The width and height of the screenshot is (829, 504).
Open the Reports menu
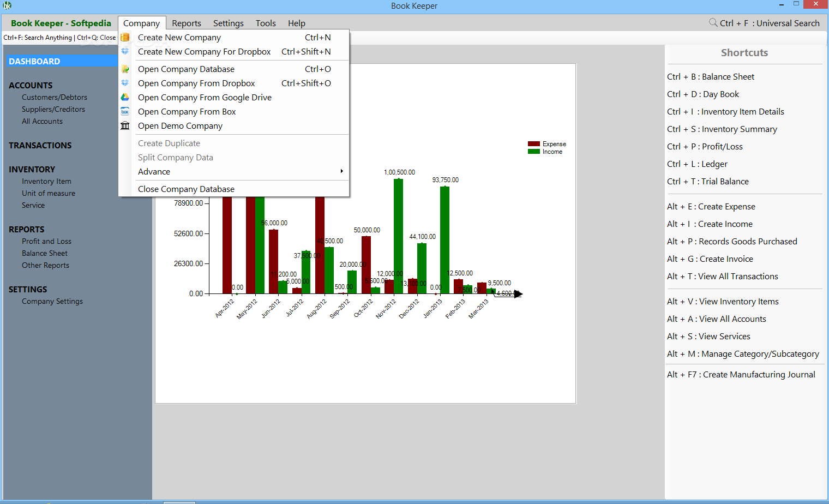click(187, 23)
